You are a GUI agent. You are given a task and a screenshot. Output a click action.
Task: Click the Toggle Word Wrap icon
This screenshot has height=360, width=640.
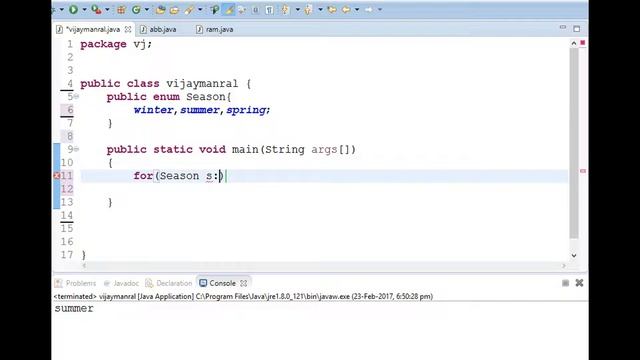[242, 9]
